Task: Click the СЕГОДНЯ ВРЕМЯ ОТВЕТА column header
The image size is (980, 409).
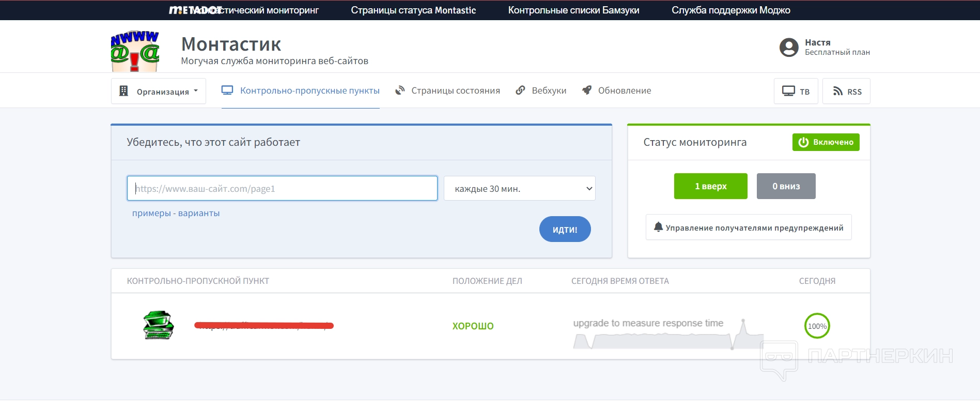Action: [620, 281]
